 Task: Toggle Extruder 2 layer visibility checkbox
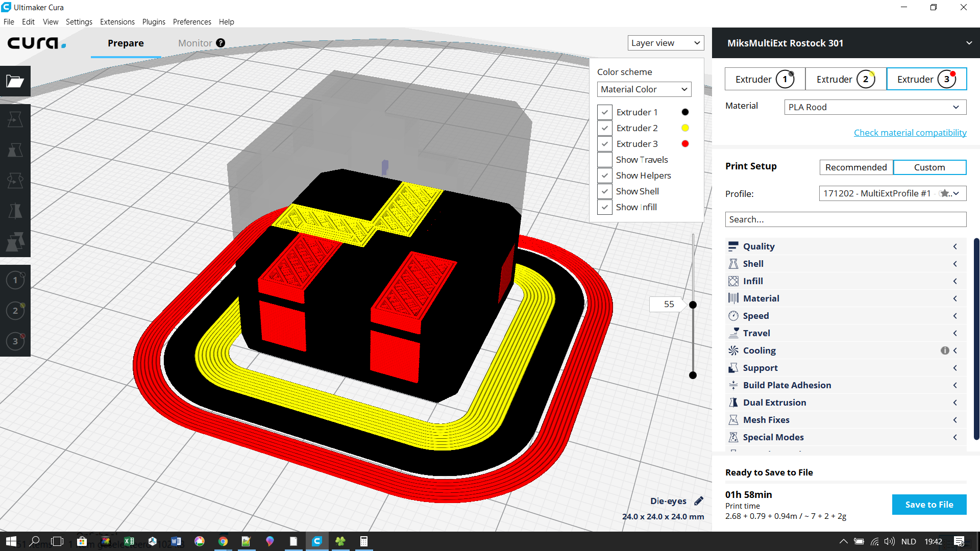click(x=605, y=128)
